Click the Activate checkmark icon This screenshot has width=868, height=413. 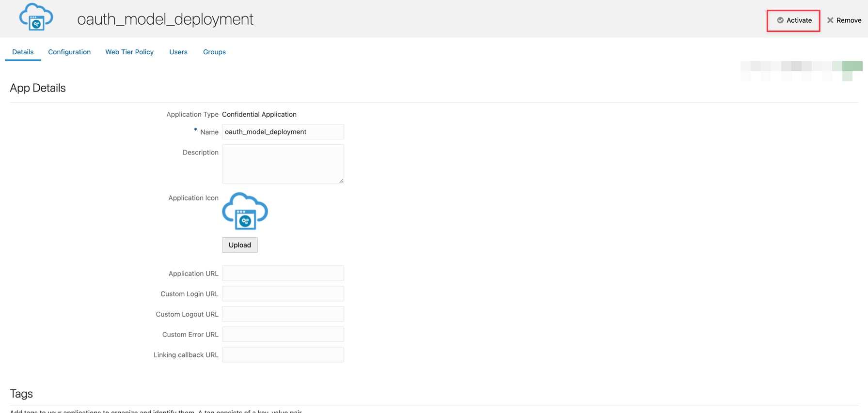[x=780, y=20]
